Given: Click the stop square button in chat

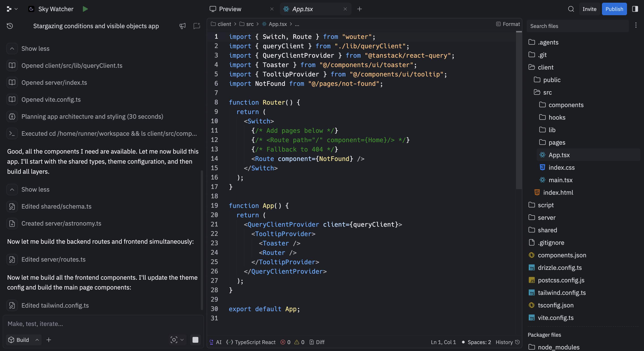Looking at the screenshot, I should tap(195, 340).
